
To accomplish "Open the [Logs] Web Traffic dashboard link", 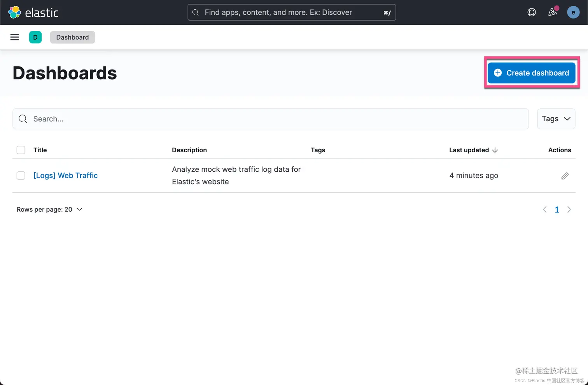I will [x=65, y=176].
